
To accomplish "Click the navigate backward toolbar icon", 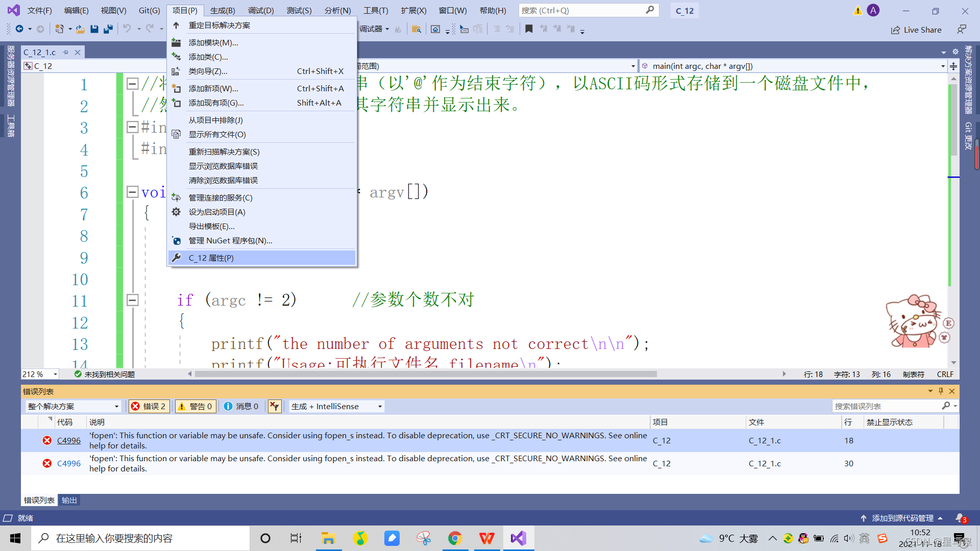I will pyautogui.click(x=19, y=29).
